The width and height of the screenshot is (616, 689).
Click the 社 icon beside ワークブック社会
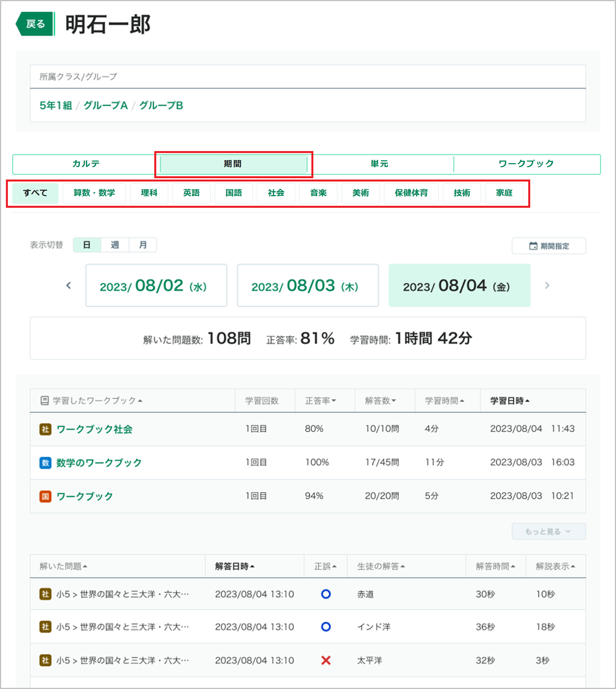[45, 429]
